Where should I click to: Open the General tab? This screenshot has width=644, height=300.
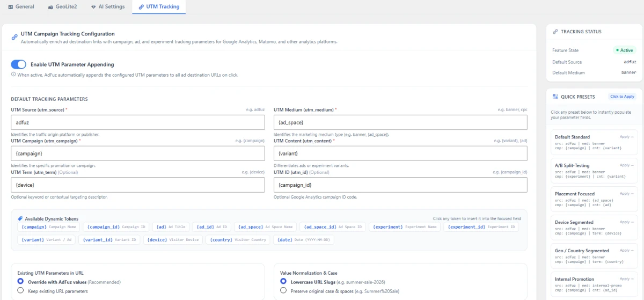pyautogui.click(x=21, y=7)
